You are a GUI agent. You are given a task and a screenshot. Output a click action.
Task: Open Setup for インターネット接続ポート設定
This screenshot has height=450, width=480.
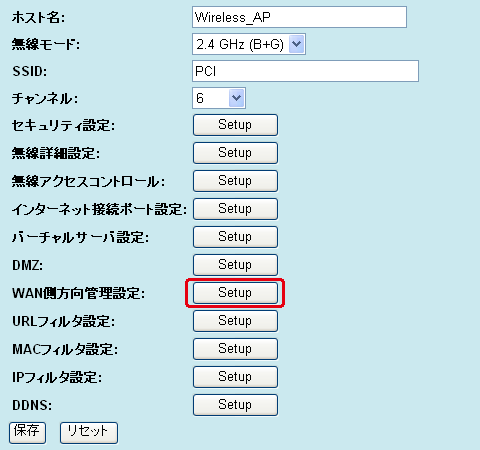pos(235,209)
